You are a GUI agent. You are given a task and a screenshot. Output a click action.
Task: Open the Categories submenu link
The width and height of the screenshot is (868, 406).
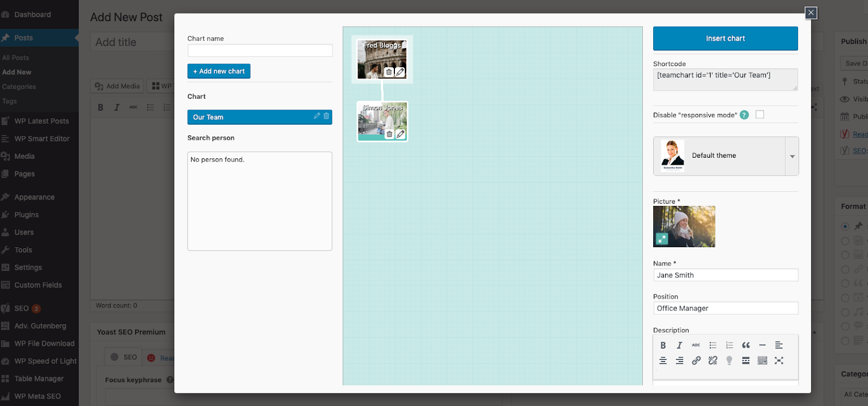click(x=19, y=87)
